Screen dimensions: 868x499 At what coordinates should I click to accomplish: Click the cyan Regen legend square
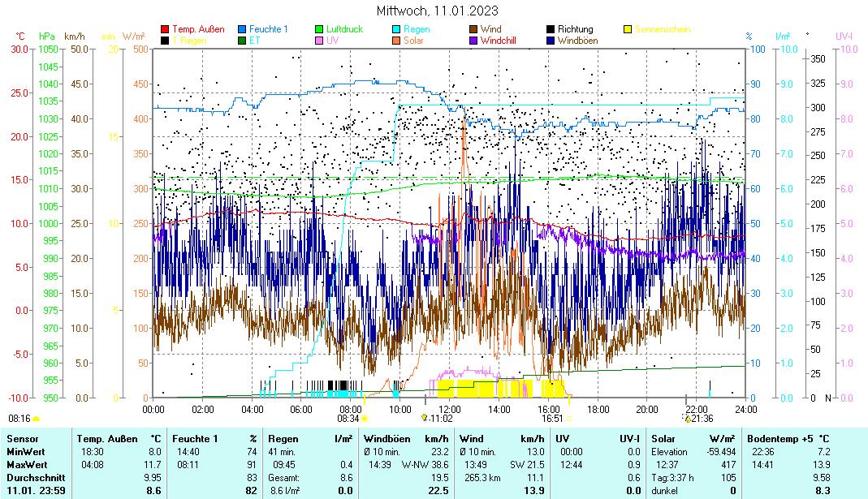tap(396, 29)
